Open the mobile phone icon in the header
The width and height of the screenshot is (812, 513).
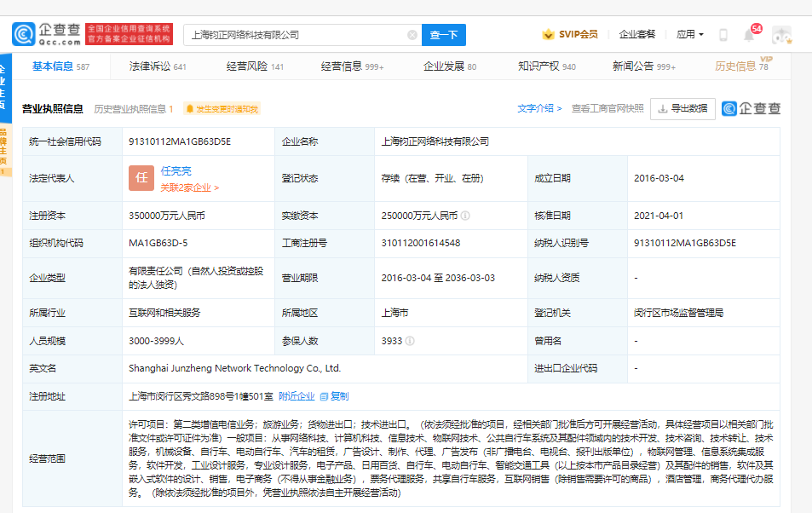[723, 35]
